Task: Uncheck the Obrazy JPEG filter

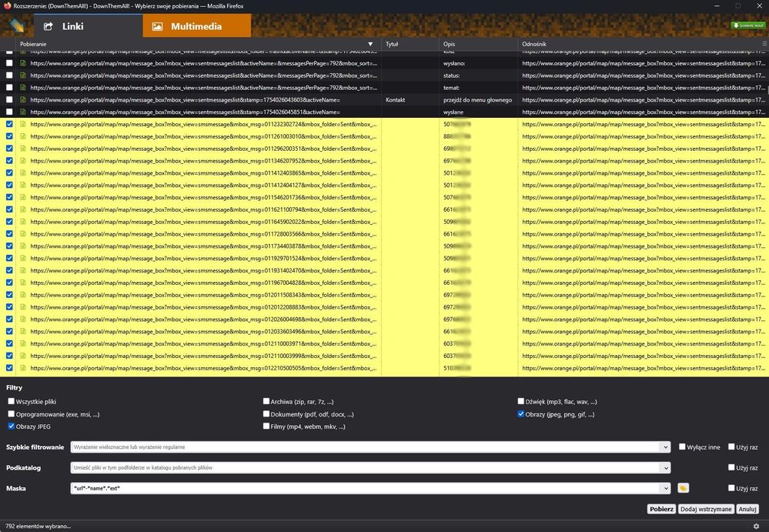Action: click(12, 426)
